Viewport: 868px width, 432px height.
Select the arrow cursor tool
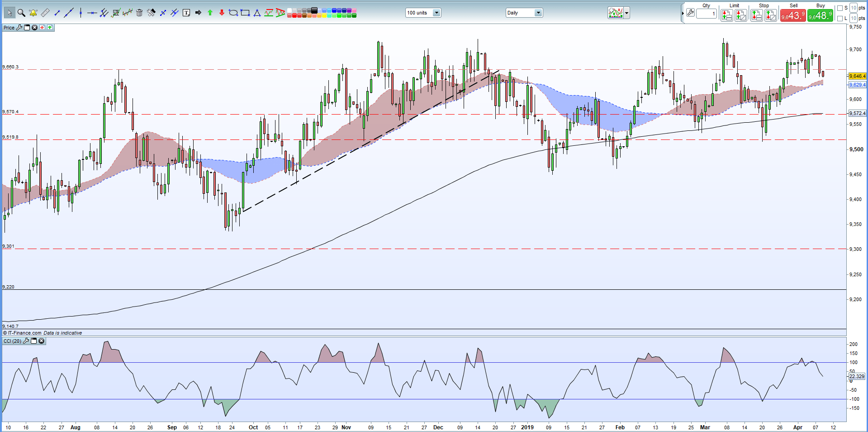coord(9,13)
